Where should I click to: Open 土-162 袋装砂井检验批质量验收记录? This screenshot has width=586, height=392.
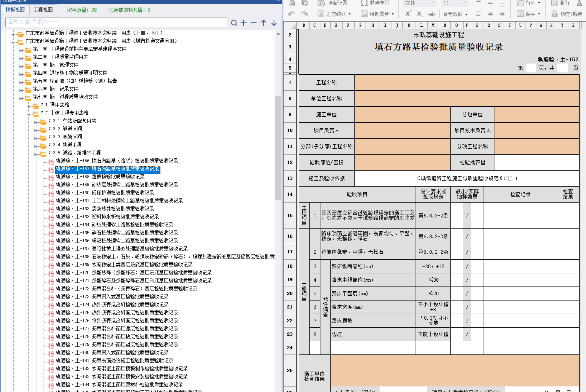click(105, 209)
